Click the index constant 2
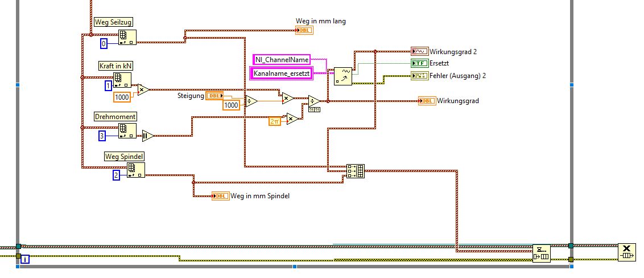Image resolution: width=644 pixels, height=278 pixels. 116,175
